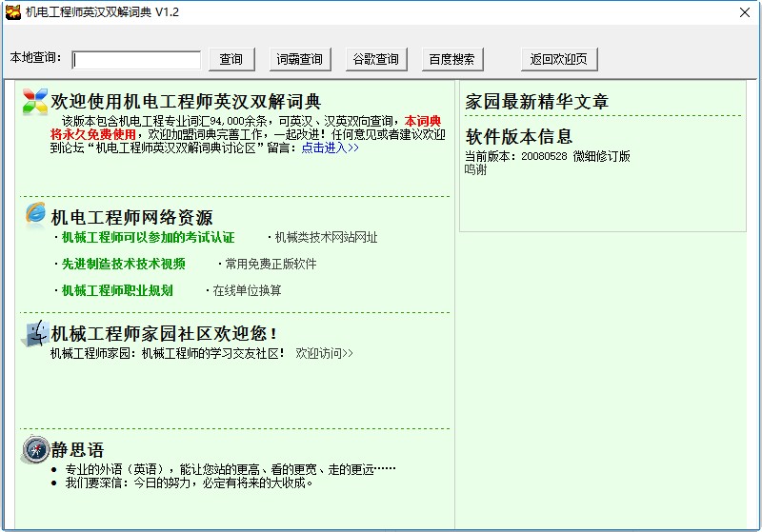Image resolution: width=762 pixels, height=532 pixels.
Task: Click the quote 我们要深信: 今日的努力
Action: point(189,483)
